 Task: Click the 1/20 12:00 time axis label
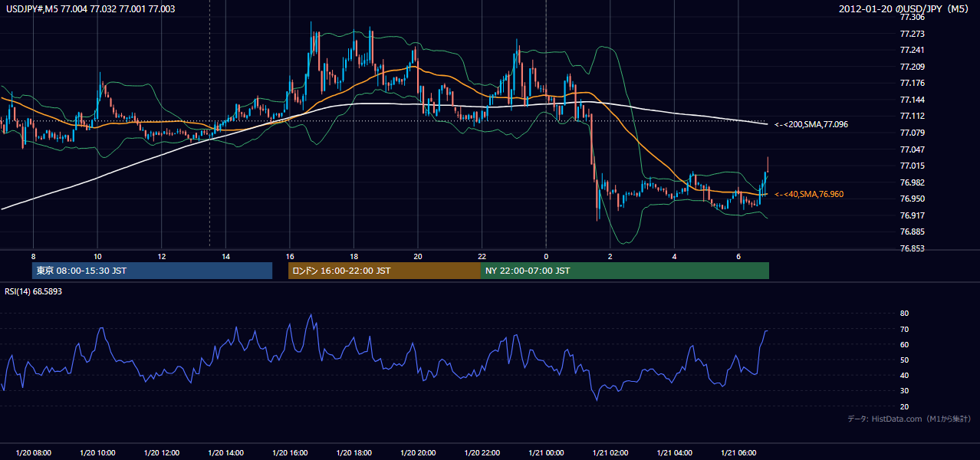point(161,453)
